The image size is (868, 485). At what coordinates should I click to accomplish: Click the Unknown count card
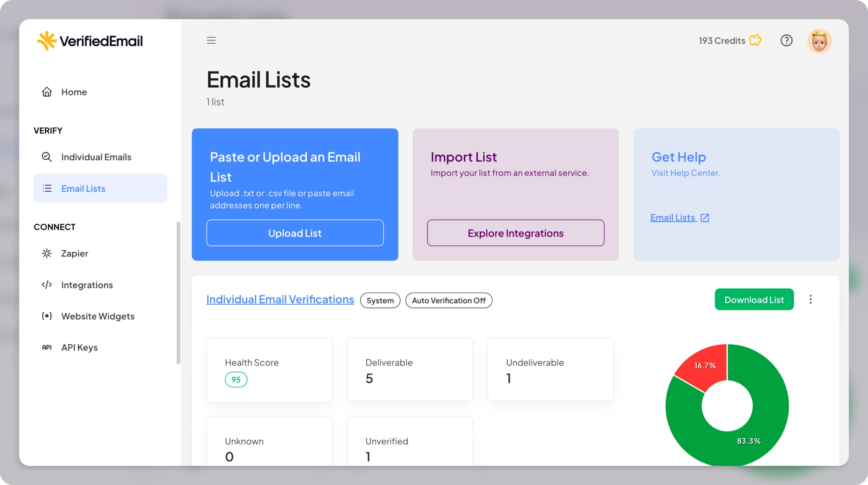(269, 441)
